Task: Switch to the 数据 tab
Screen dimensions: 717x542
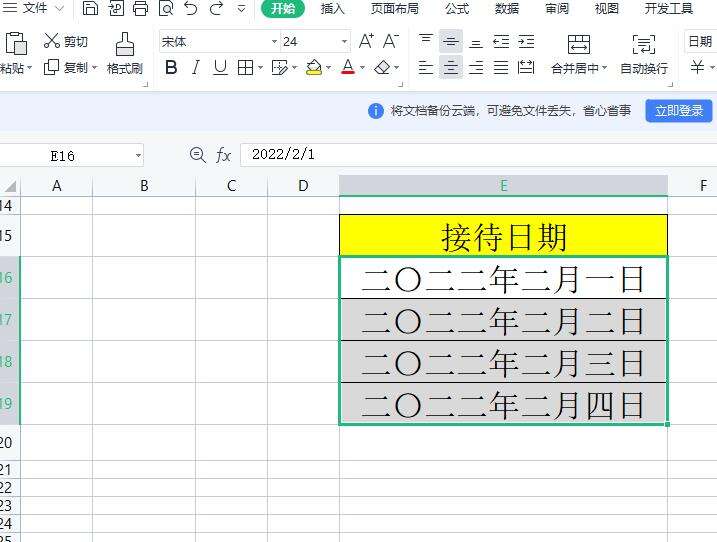Action: 507,8
